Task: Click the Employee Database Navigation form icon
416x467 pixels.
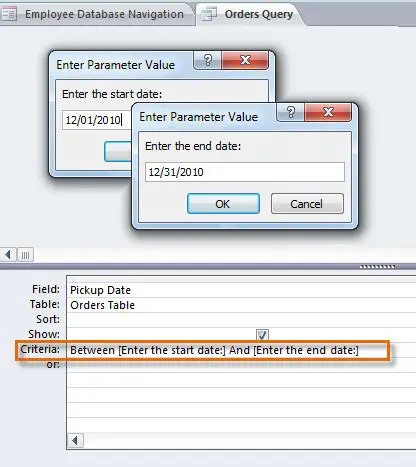Action: [x=9, y=14]
